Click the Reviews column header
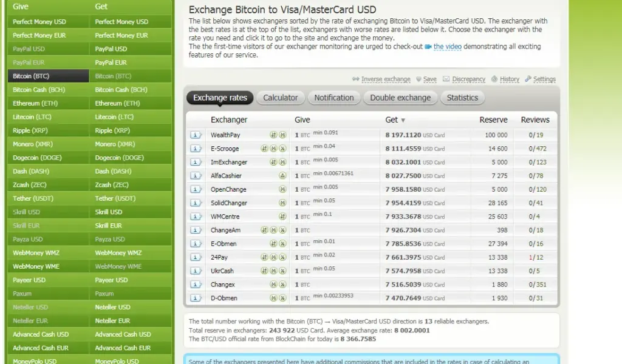 535,120
